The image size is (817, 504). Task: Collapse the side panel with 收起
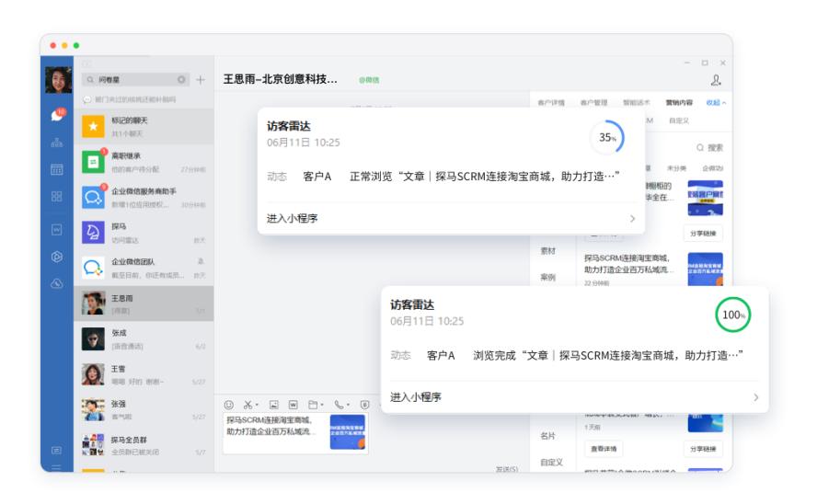click(x=715, y=103)
